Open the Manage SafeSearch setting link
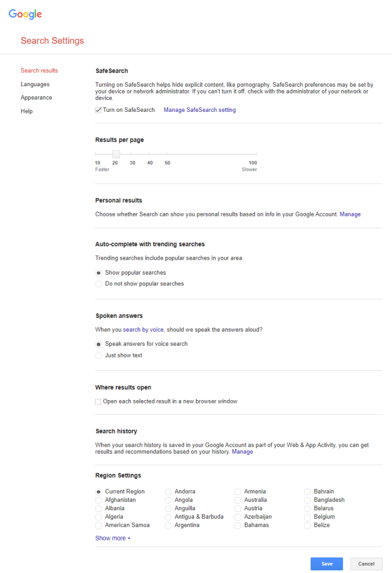Screen dimensions: 392x573 [200, 110]
